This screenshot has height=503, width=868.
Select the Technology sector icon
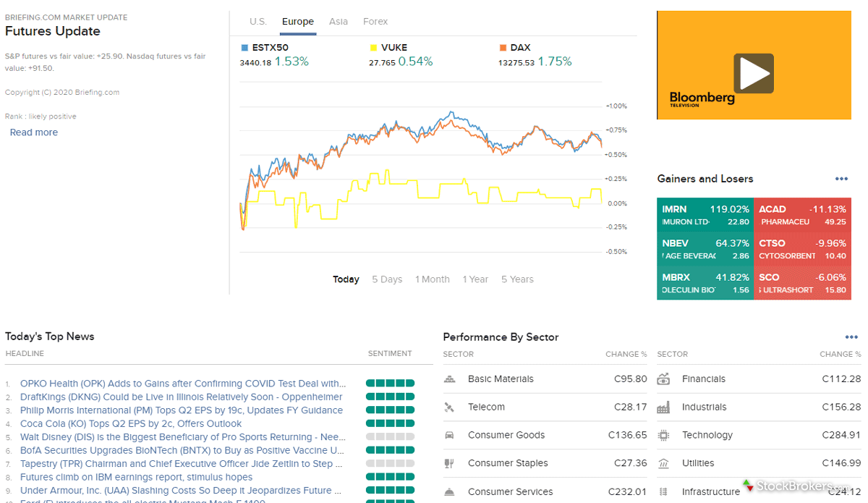664,434
